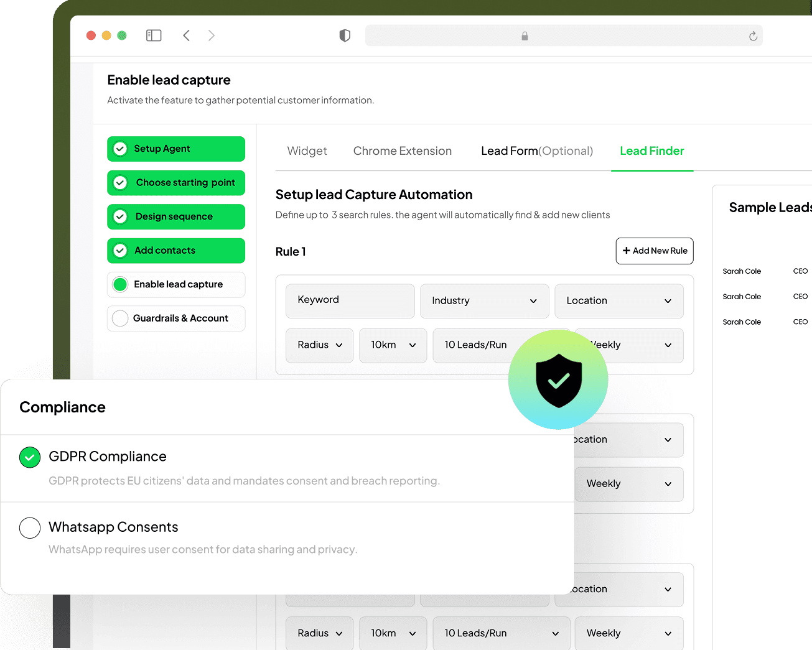
Task: Open the privacy shield icon in toolbar
Action: [x=345, y=35]
